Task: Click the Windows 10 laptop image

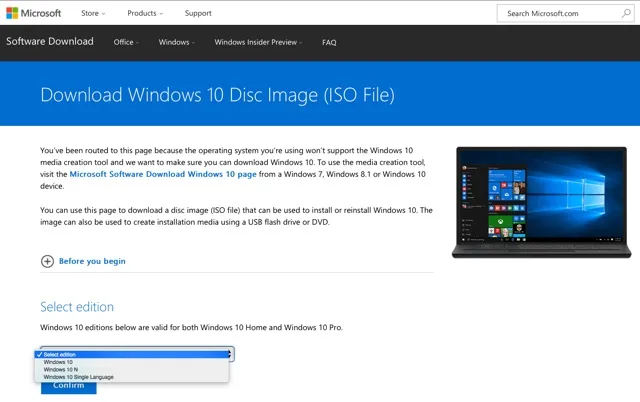Action: (541, 202)
